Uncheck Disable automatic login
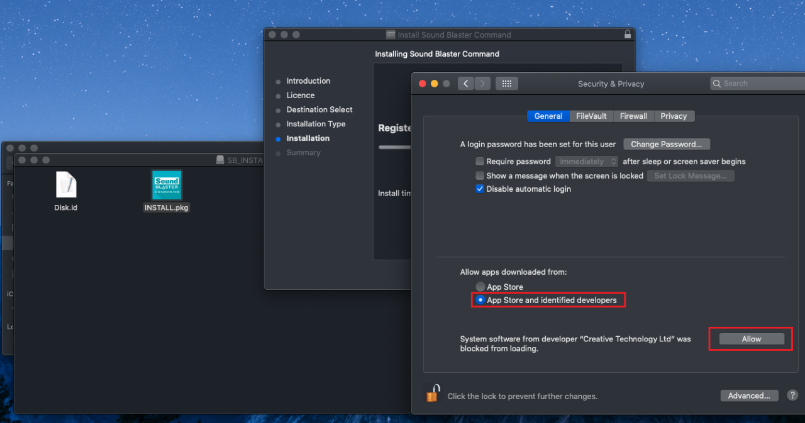The width and height of the screenshot is (805, 423). 480,189
